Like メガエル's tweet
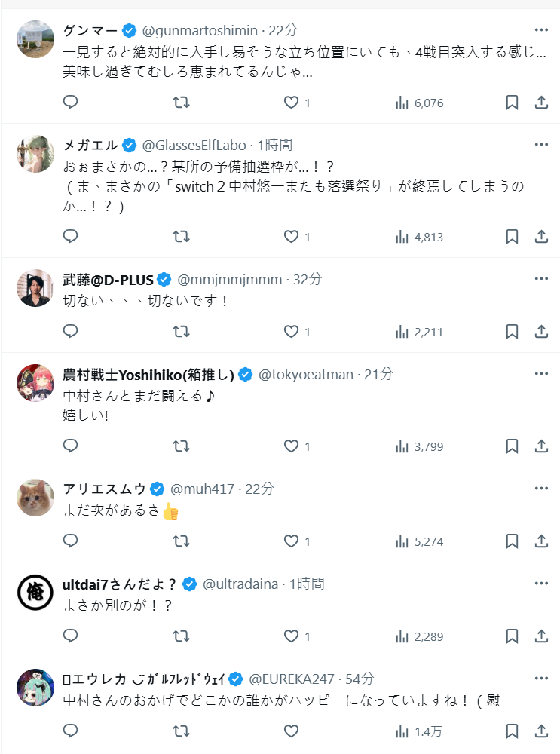 coord(292,237)
